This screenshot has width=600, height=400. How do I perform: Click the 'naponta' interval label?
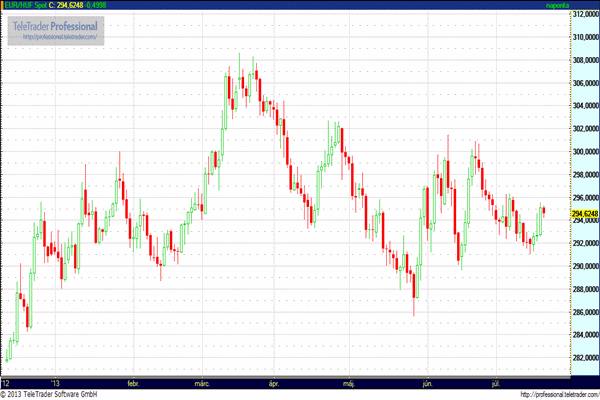[x=583, y=5]
